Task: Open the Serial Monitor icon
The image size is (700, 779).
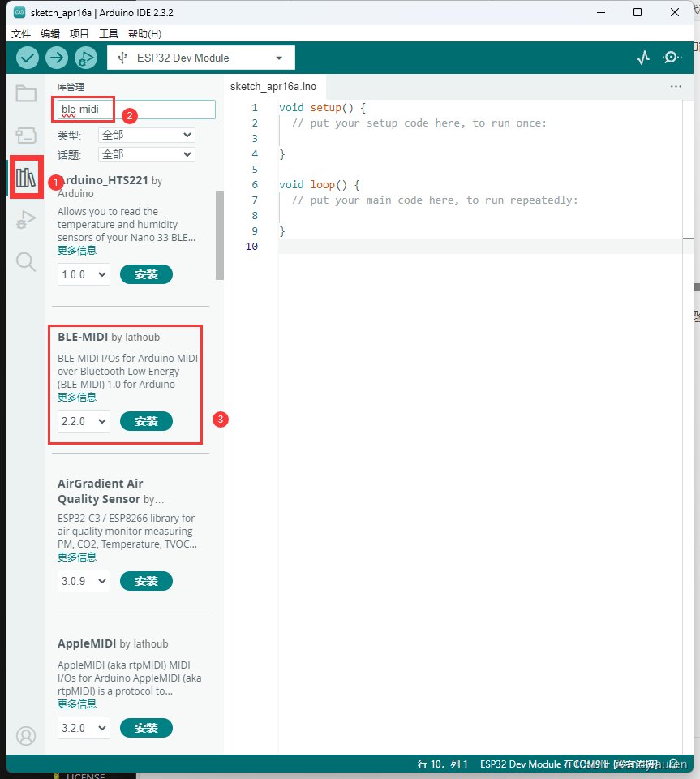Action: tap(672, 58)
